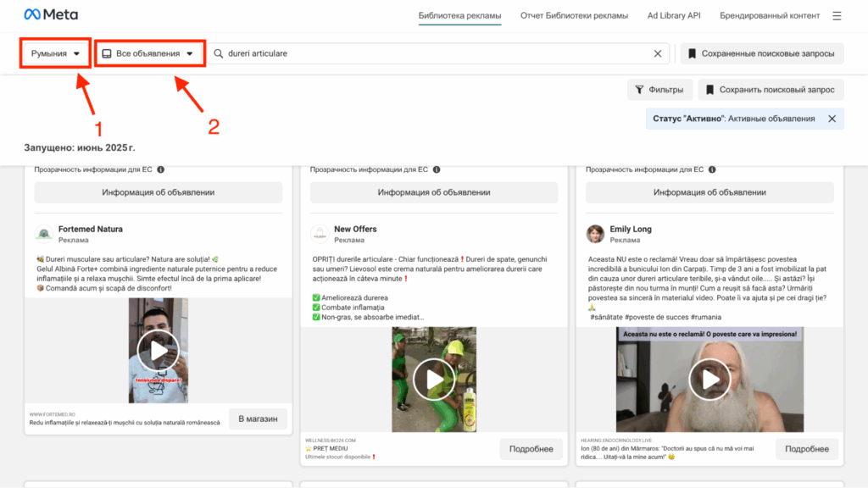This screenshot has height=488, width=868.
Task: Click the WELLNESS-BIO24.COM link text
Action: pyautogui.click(x=331, y=441)
